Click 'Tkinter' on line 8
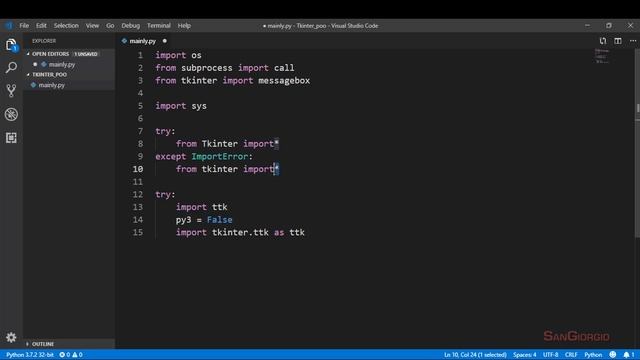 220,144
